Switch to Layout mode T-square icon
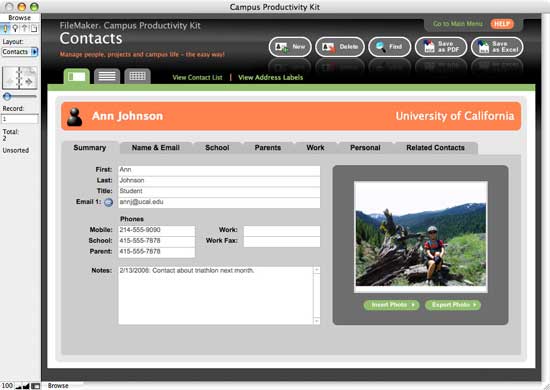 [25, 28]
